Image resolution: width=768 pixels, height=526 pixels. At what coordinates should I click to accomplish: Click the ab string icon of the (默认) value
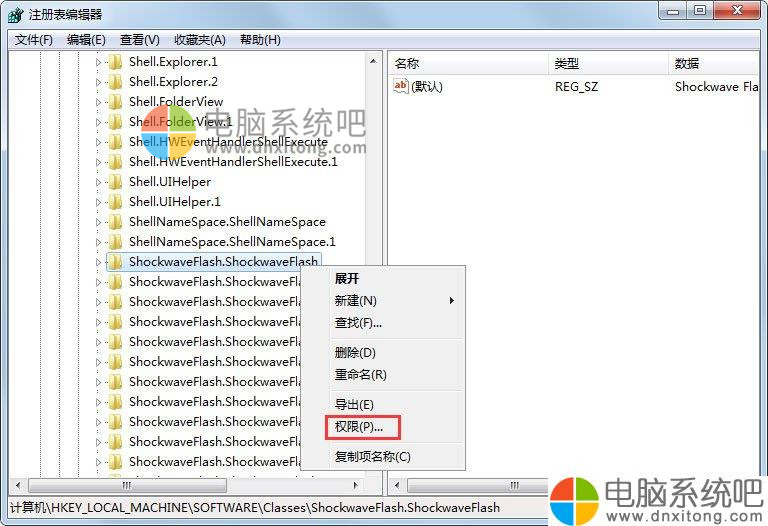click(400, 86)
